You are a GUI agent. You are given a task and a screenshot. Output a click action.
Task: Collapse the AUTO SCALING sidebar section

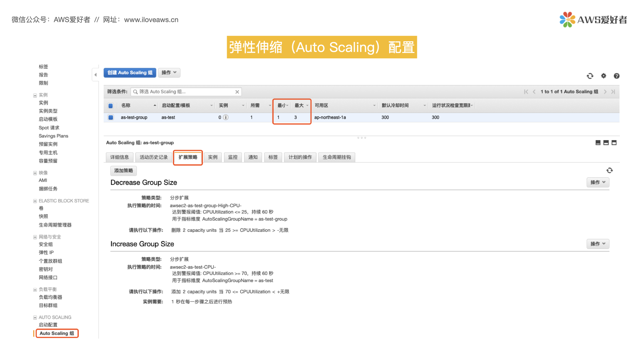point(35,318)
